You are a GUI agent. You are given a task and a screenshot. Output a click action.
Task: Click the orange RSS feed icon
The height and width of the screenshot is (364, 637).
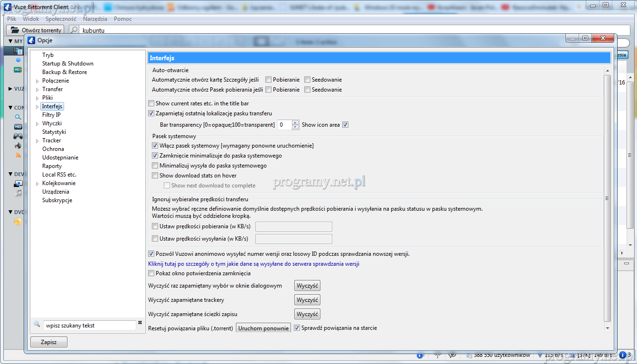click(x=18, y=155)
